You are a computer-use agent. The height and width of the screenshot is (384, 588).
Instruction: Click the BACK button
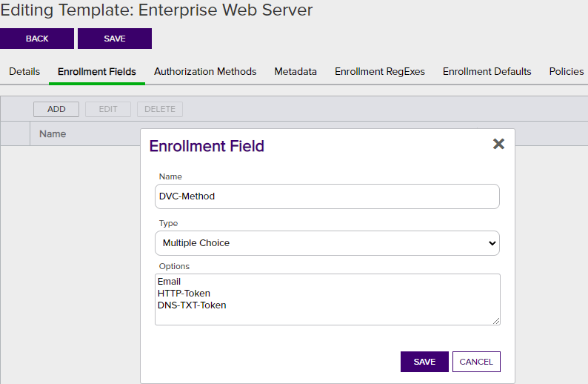point(37,39)
